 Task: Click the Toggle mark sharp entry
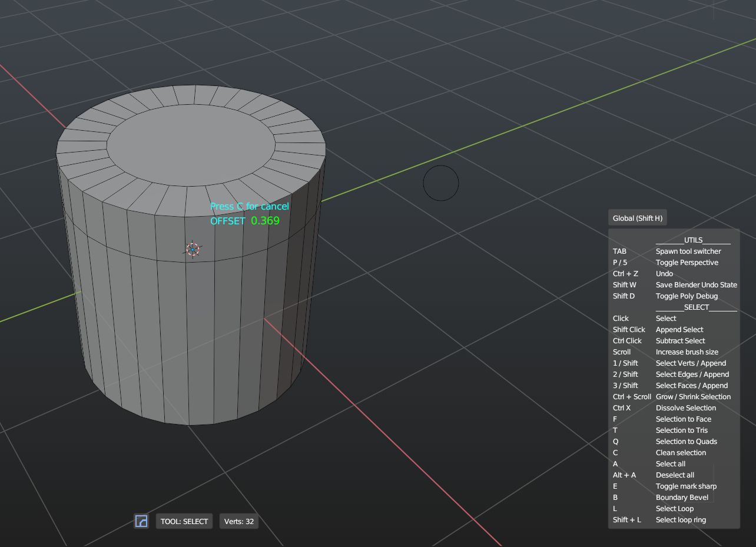686,486
